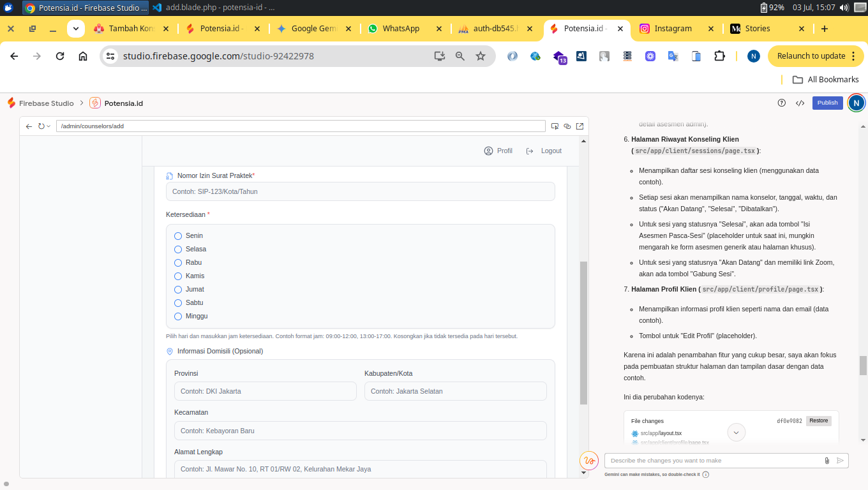Open the preview in a new window
The height and width of the screenshot is (490, 868).
click(x=580, y=126)
